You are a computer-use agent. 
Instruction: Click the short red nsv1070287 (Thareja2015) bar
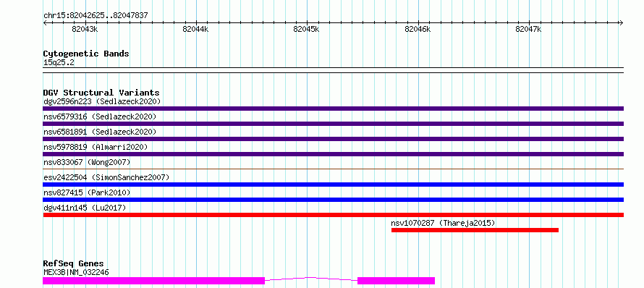(x=475, y=230)
